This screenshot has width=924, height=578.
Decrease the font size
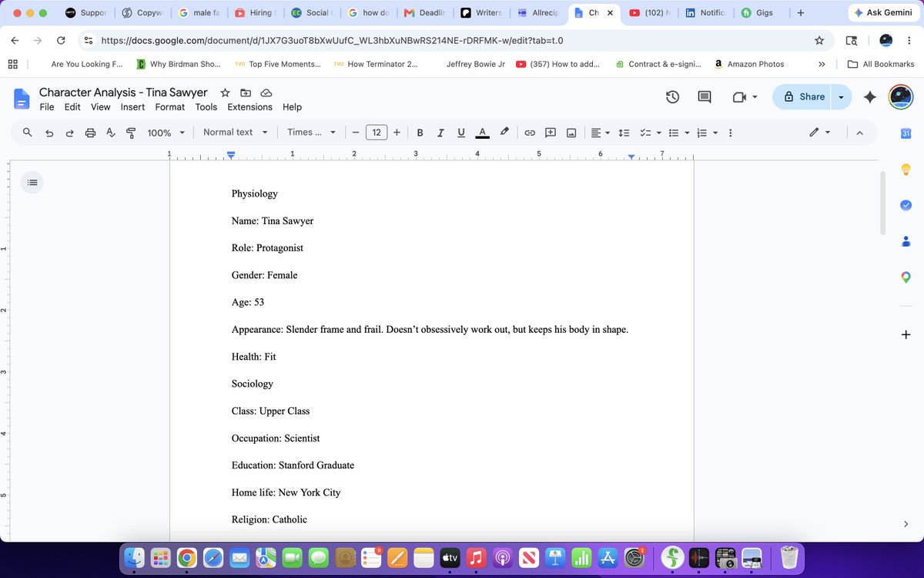coord(356,133)
